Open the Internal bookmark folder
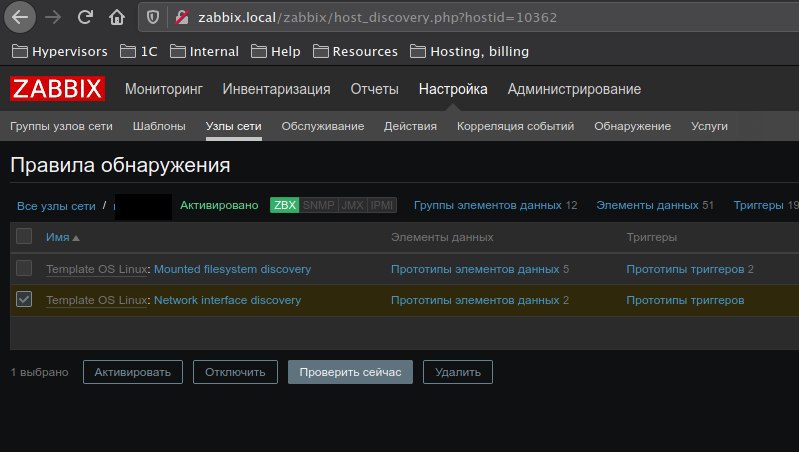 (204, 51)
